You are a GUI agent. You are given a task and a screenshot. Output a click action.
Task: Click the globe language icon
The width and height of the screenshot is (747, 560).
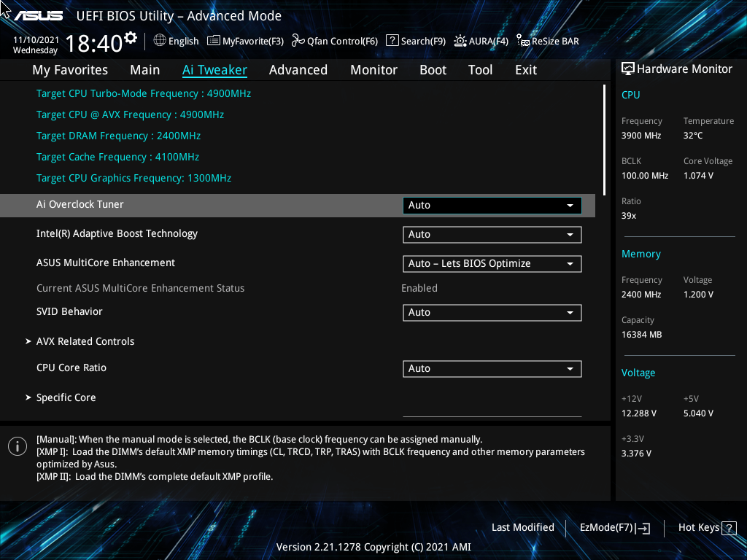coord(160,41)
